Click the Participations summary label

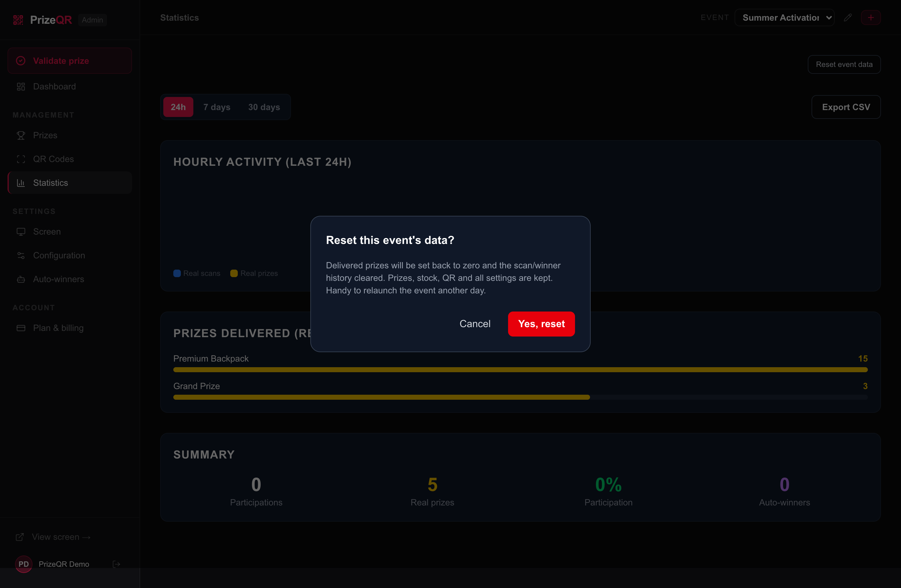256,503
